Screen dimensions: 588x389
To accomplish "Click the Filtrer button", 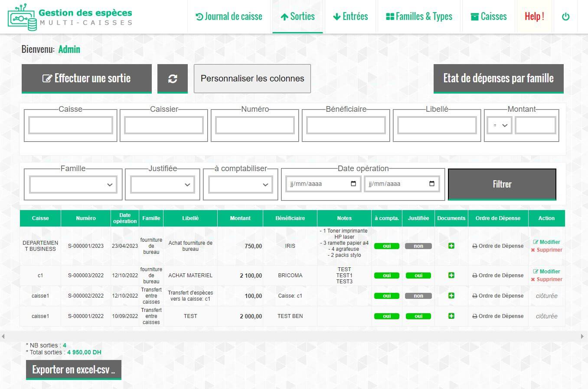I will point(502,184).
